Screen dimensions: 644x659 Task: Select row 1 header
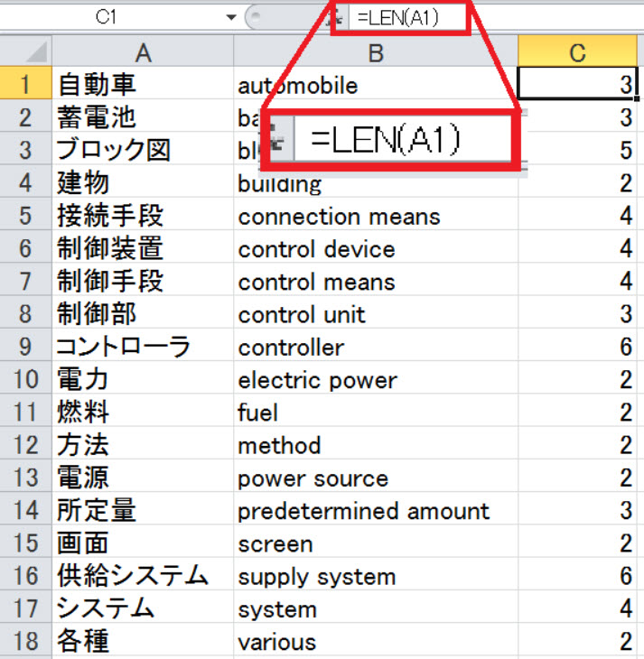(x=25, y=86)
